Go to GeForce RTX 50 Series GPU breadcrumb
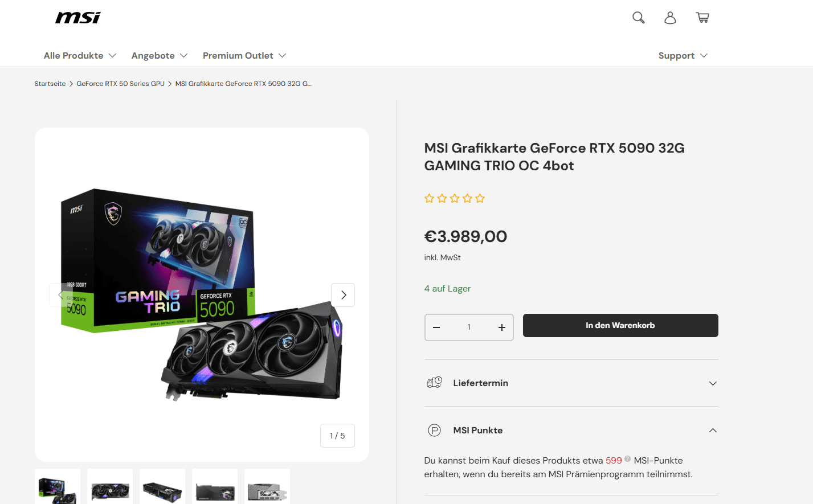 120,84
